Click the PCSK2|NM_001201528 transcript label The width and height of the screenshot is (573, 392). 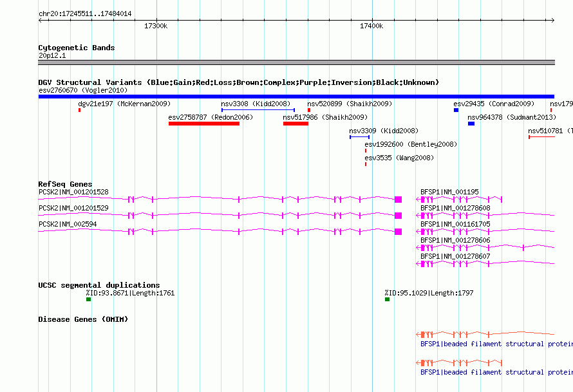73,192
